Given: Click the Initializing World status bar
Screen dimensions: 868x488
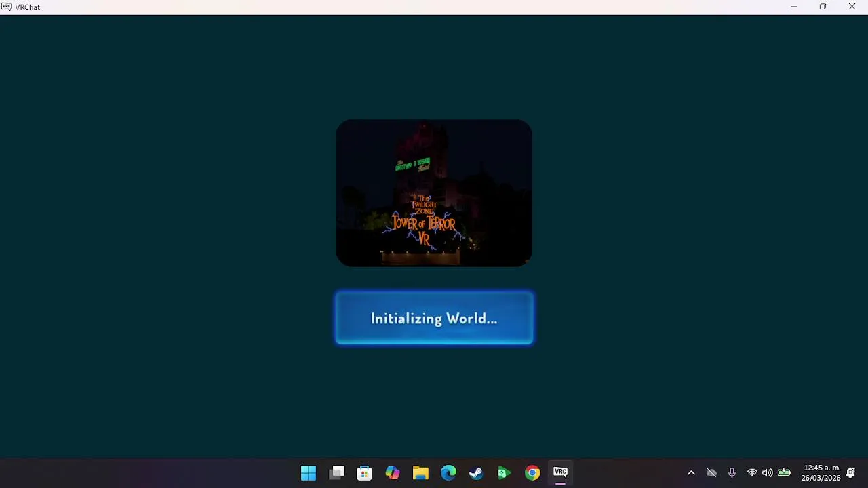Looking at the screenshot, I should click(x=434, y=319).
